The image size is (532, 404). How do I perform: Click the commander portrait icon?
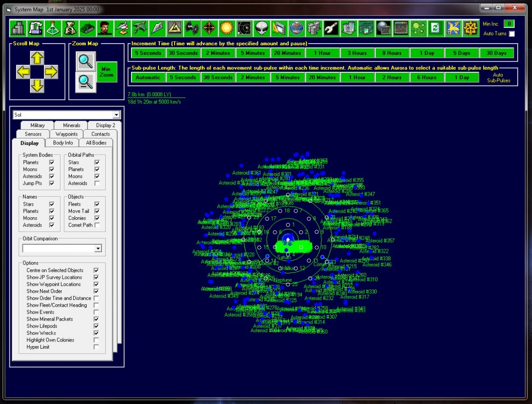point(105,28)
